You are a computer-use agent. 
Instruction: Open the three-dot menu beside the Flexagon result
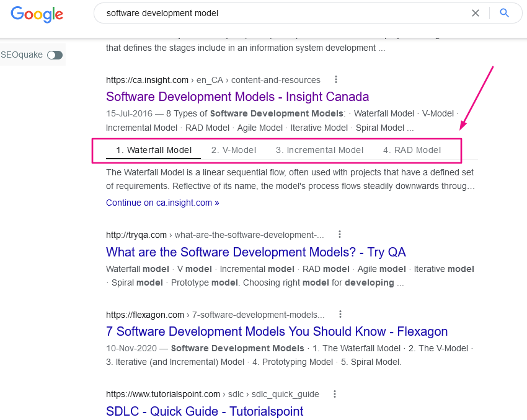click(340, 314)
